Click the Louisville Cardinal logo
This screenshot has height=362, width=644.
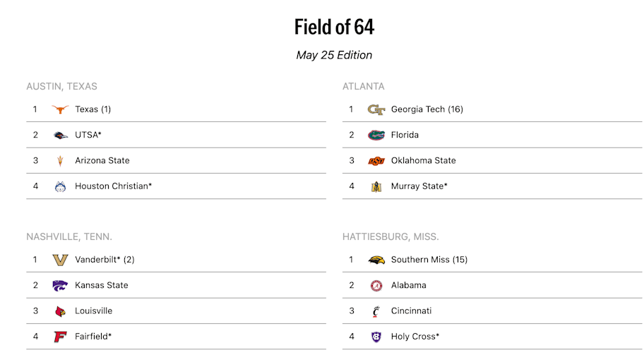tap(60, 311)
